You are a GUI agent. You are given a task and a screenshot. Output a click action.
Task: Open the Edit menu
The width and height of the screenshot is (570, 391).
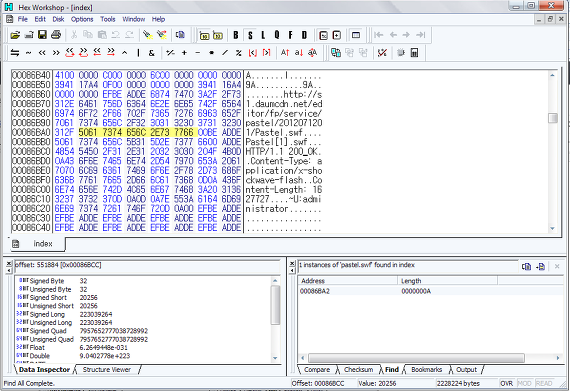point(40,19)
